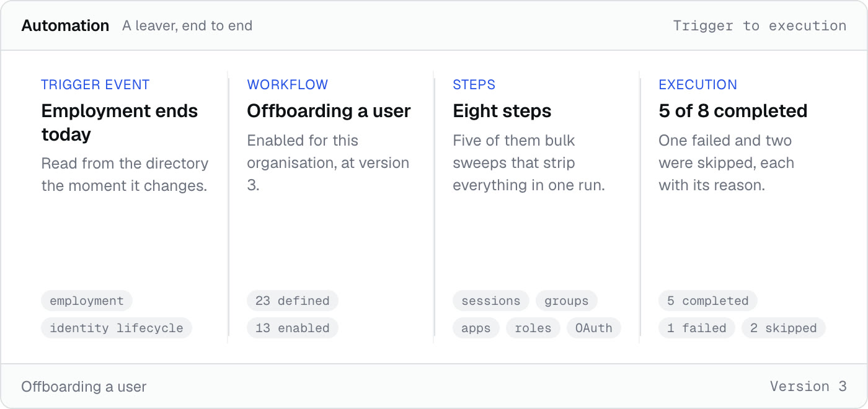Click the '1 failed' status chip
The height and width of the screenshot is (409, 868).
coord(697,328)
